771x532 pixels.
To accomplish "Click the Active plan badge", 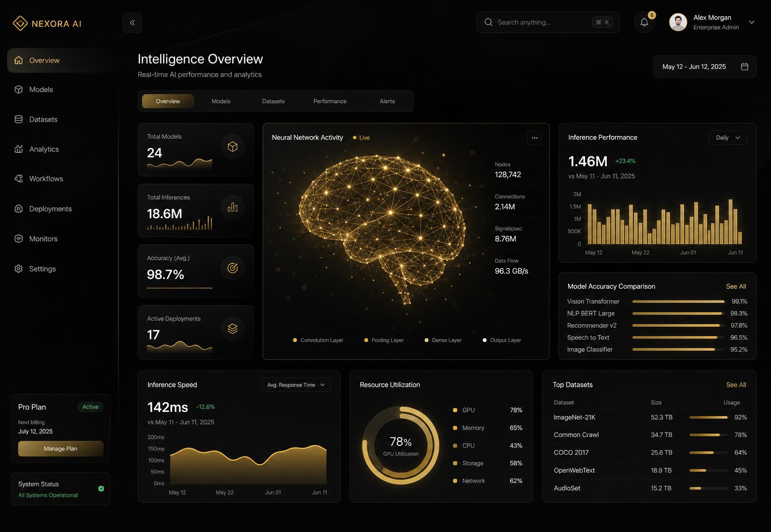I will [x=90, y=407].
